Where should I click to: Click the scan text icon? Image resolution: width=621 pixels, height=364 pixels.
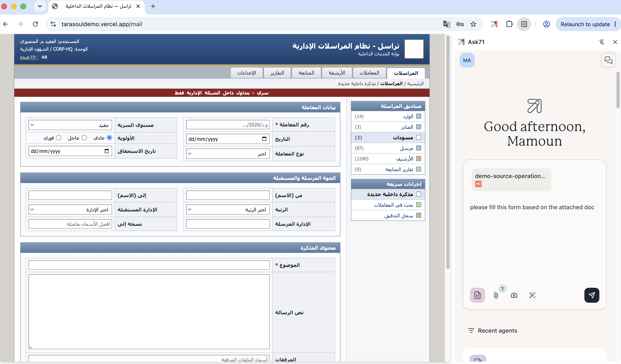pyautogui.click(x=532, y=295)
